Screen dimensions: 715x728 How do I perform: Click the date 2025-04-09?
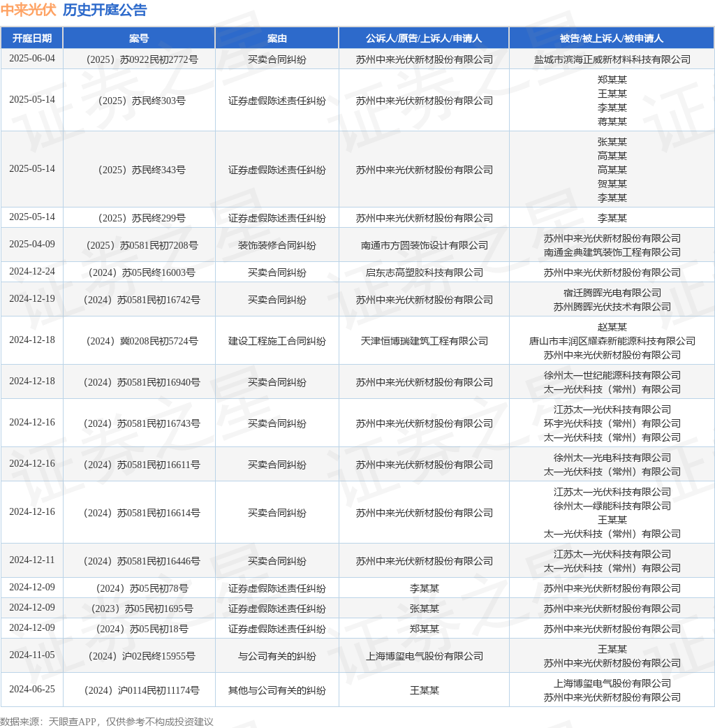coord(32,245)
